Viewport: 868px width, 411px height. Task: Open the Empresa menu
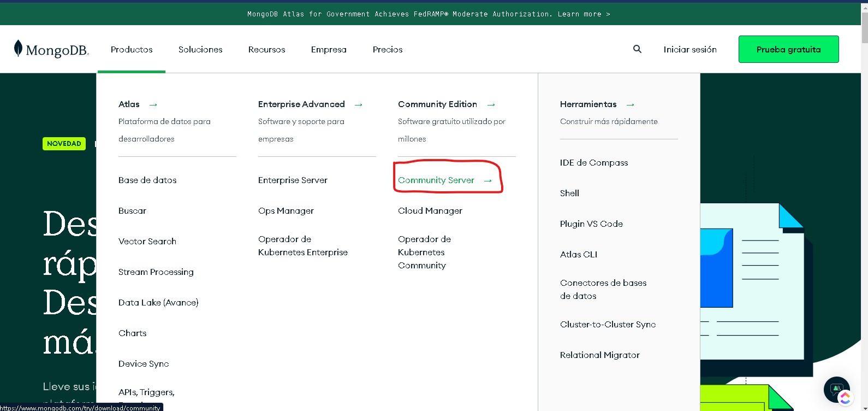tap(329, 49)
